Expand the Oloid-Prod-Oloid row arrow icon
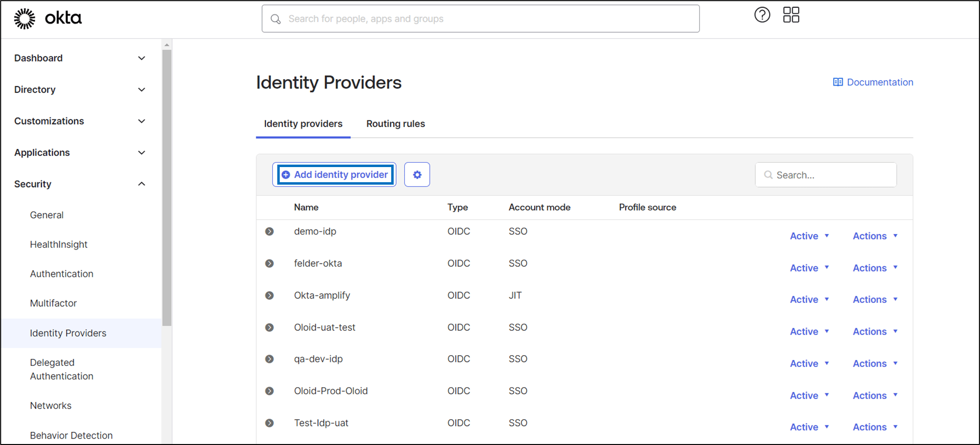The image size is (980, 445). click(269, 391)
